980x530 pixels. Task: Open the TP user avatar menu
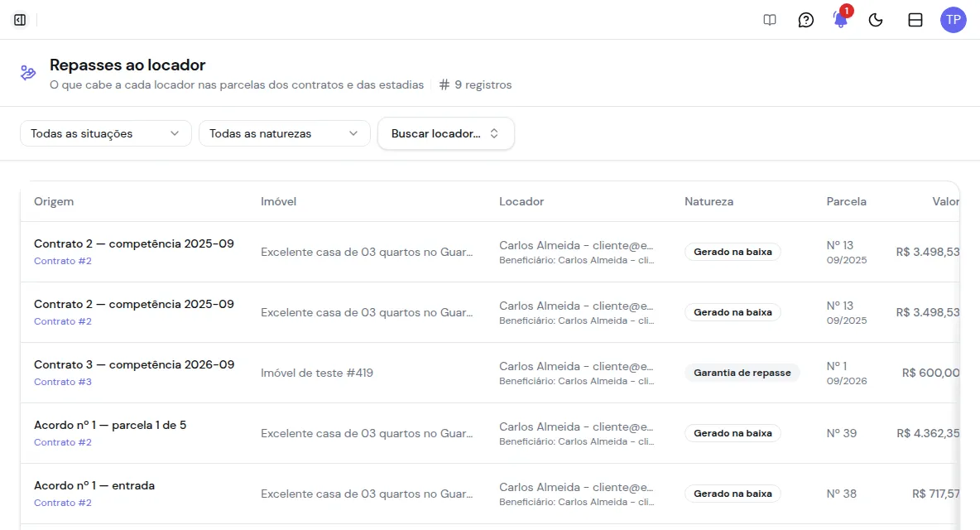[x=954, y=20]
